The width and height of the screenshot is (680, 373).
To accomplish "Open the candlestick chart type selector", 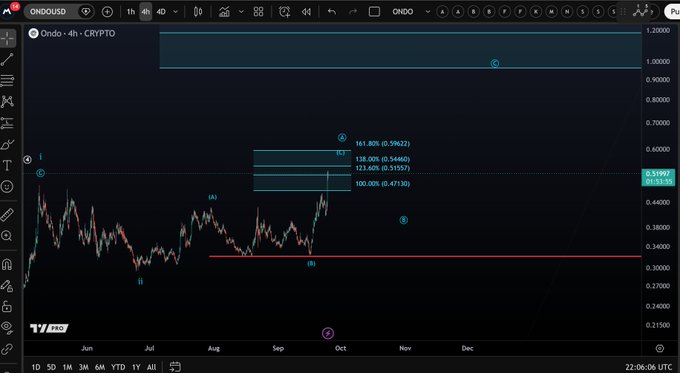I will point(198,12).
